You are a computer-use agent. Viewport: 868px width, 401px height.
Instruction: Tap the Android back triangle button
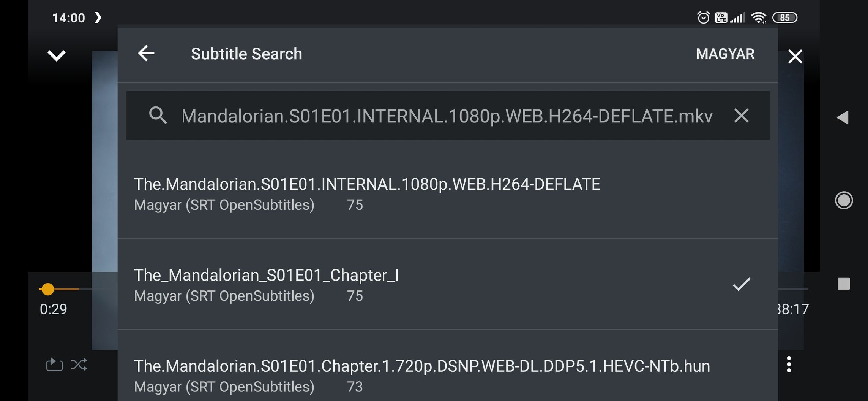pos(843,117)
